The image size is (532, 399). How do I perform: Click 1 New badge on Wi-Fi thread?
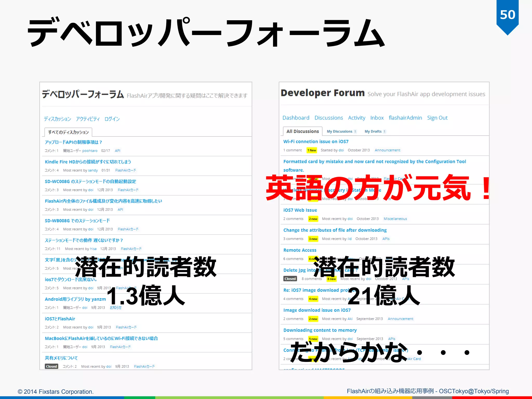click(x=312, y=150)
